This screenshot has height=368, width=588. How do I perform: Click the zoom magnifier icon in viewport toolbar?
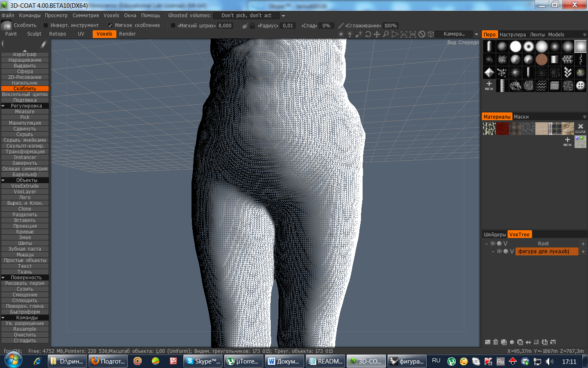(x=386, y=34)
